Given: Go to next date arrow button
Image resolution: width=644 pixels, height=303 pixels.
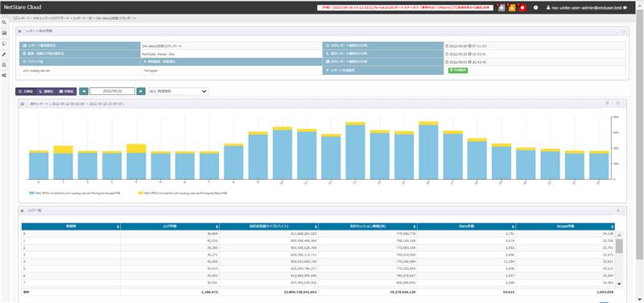Looking at the screenshot, I should tap(141, 91).
